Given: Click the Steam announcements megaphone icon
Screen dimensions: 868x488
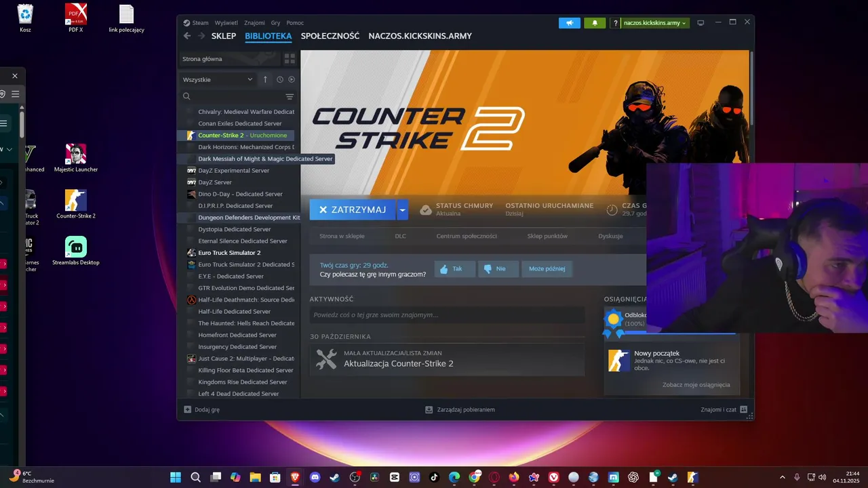Looking at the screenshot, I should pyautogui.click(x=570, y=23).
